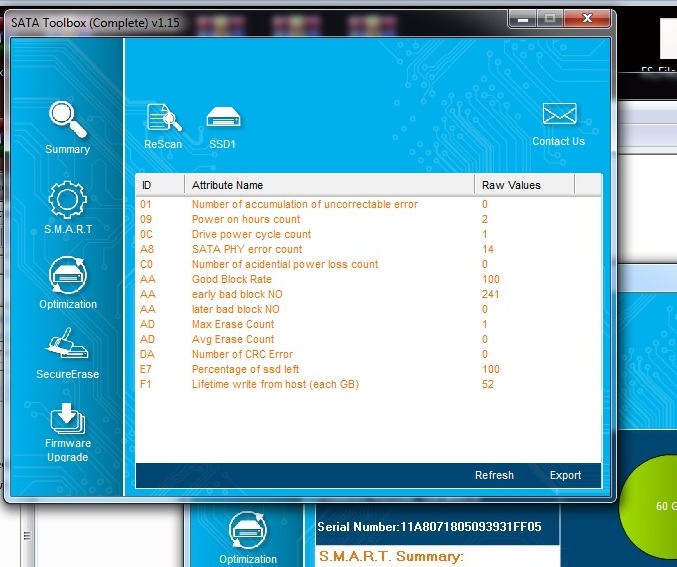
Task: Open the Summary page magnifier icon
Action: 68,119
